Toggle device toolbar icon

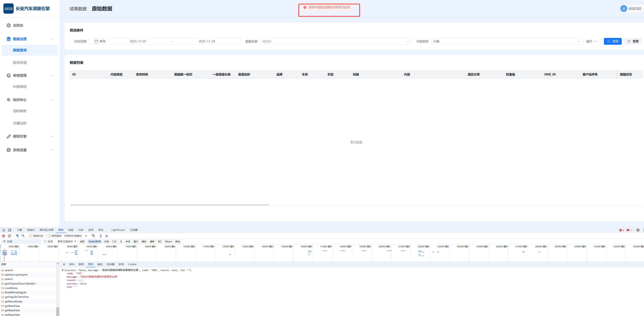coord(10,230)
